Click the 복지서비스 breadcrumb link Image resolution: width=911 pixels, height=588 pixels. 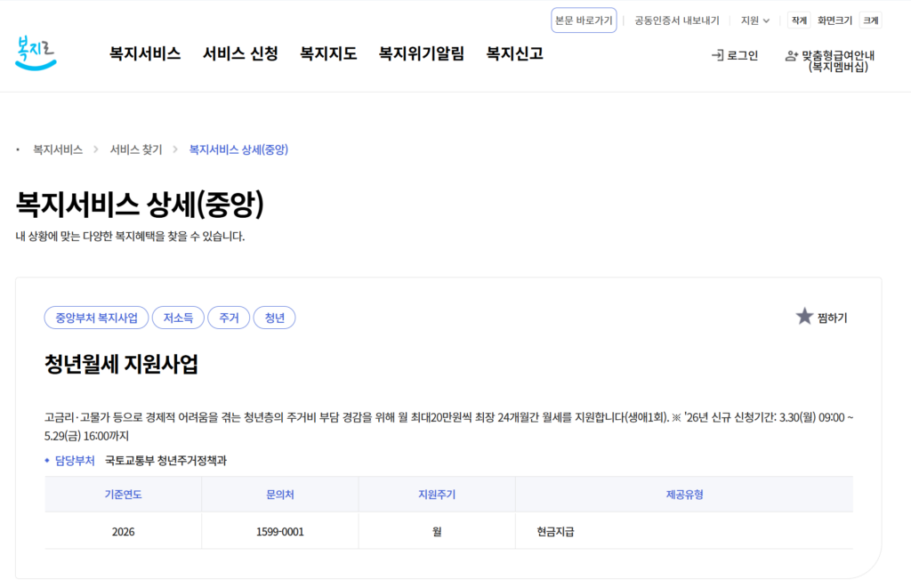coord(58,149)
